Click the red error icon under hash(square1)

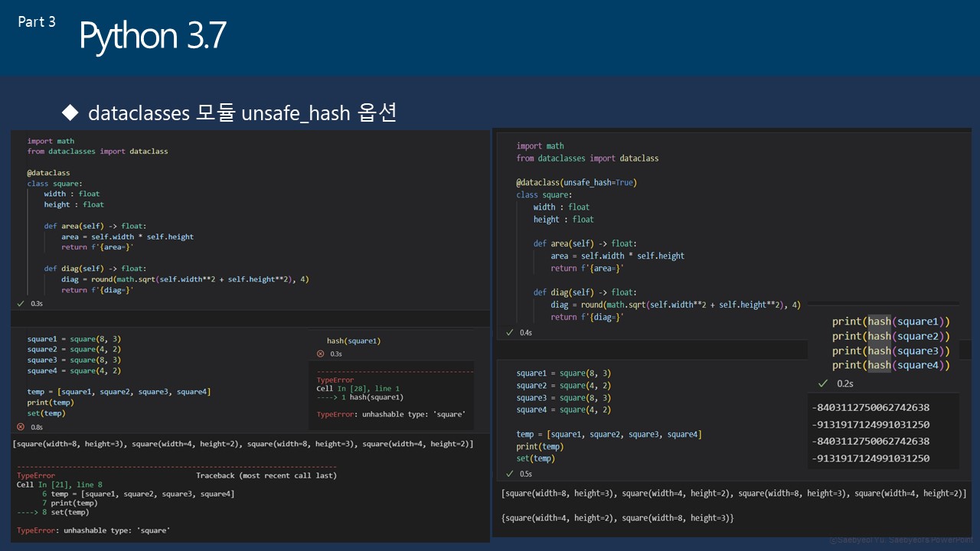321,354
